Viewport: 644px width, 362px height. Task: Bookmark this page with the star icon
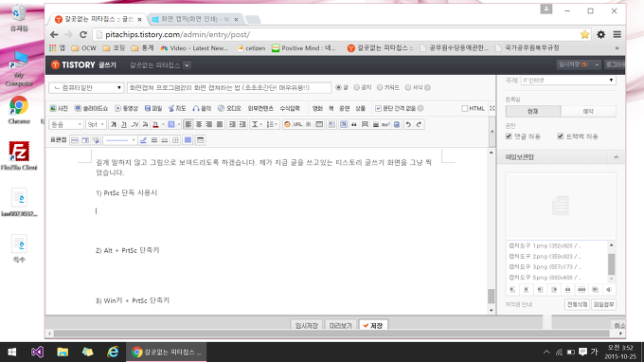[x=584, y=34]
